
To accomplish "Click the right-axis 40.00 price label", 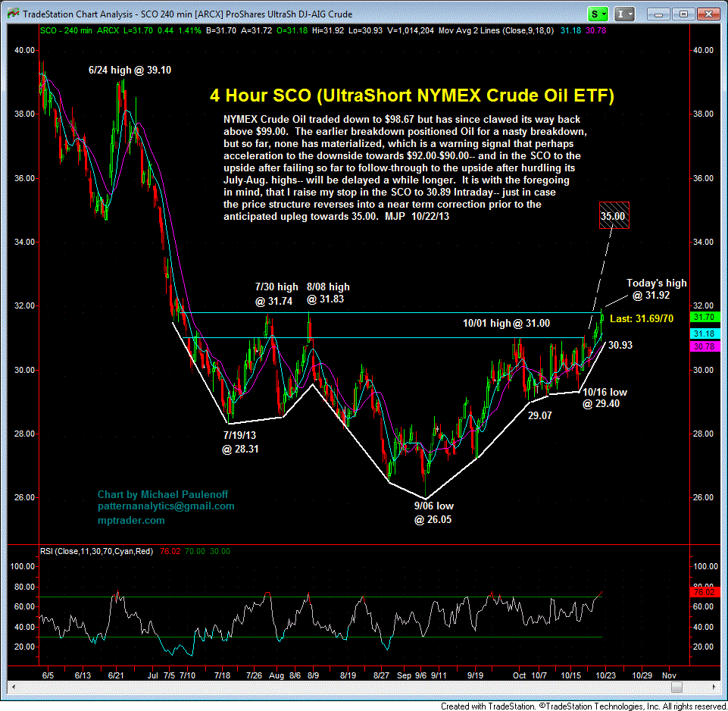I will click(703, 50).
